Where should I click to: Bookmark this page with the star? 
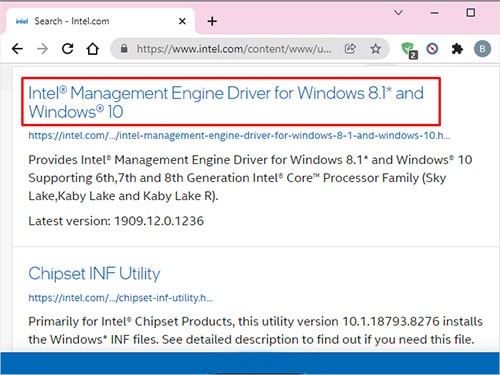(376, 49)
